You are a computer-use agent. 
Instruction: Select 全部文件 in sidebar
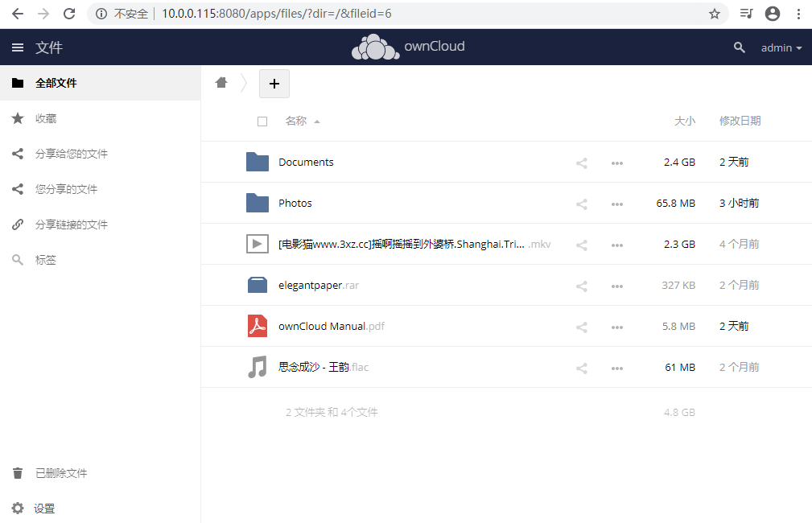[100, 83]
